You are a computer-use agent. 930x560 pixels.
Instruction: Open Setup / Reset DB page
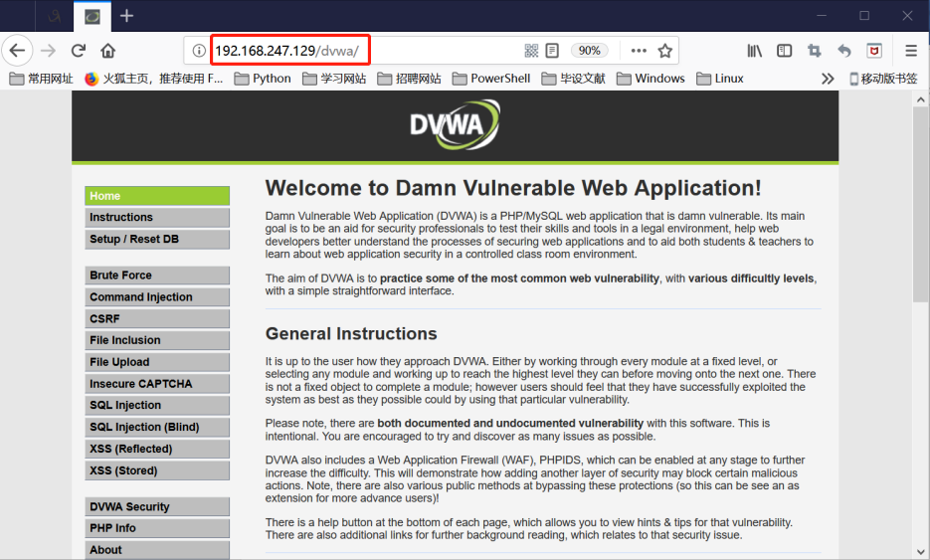pos(157,239)
